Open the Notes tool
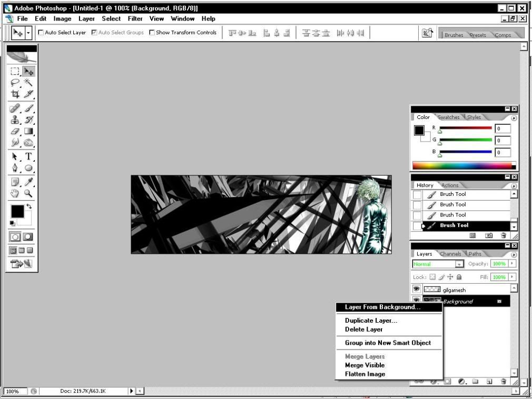The height and width of the screenshot is (399, 532). click(x=15, y=182)
